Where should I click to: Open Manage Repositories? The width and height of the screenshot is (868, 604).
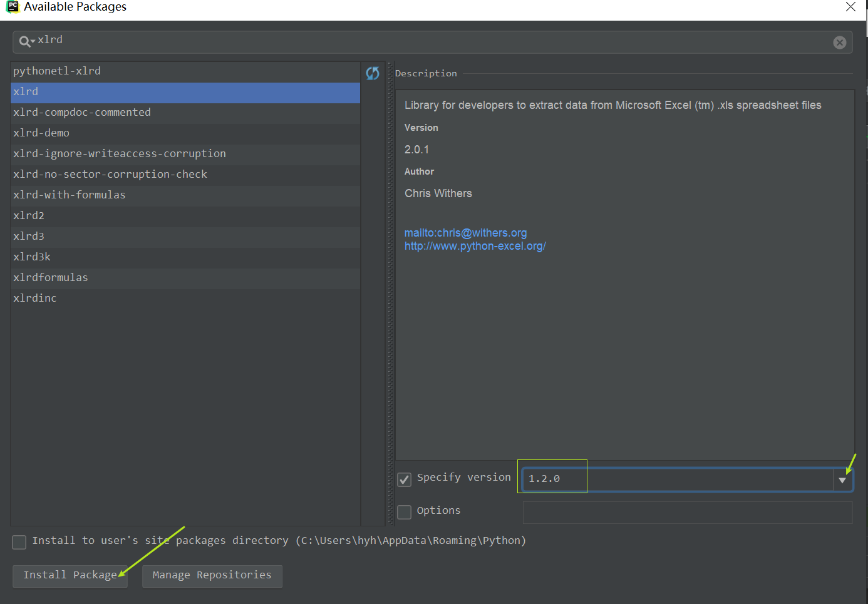212,576
